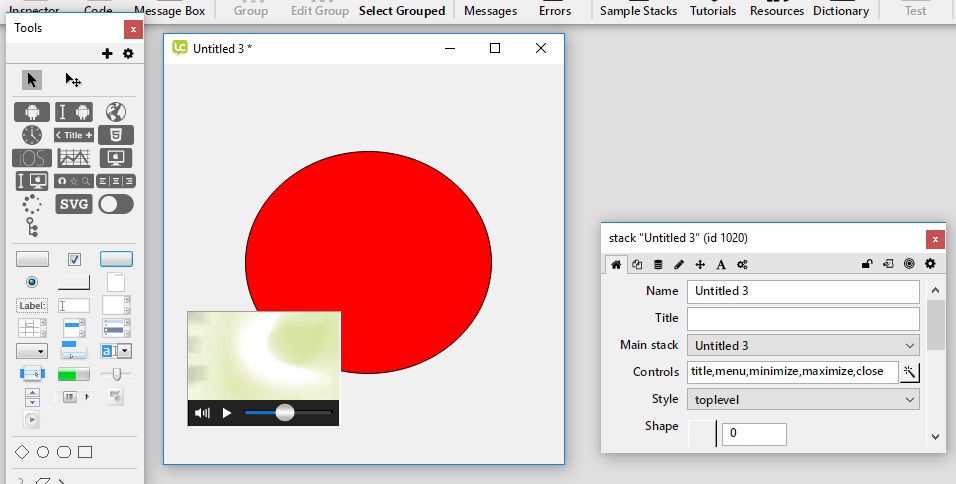
Task: Click the switch toggle widget in Tools
Action: [116, 204]
